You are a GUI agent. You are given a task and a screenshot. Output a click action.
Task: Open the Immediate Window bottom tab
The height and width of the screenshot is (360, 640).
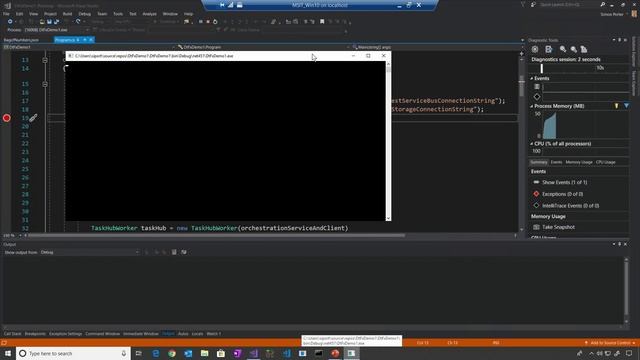(141, 334)
